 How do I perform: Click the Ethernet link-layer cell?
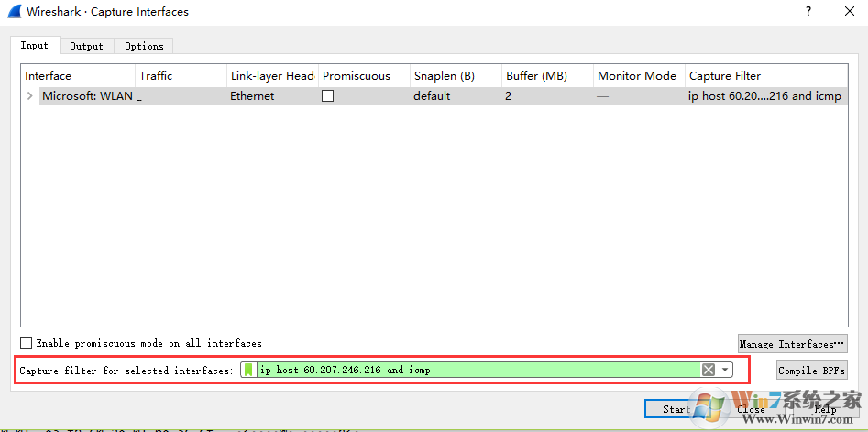click(252, 96)
